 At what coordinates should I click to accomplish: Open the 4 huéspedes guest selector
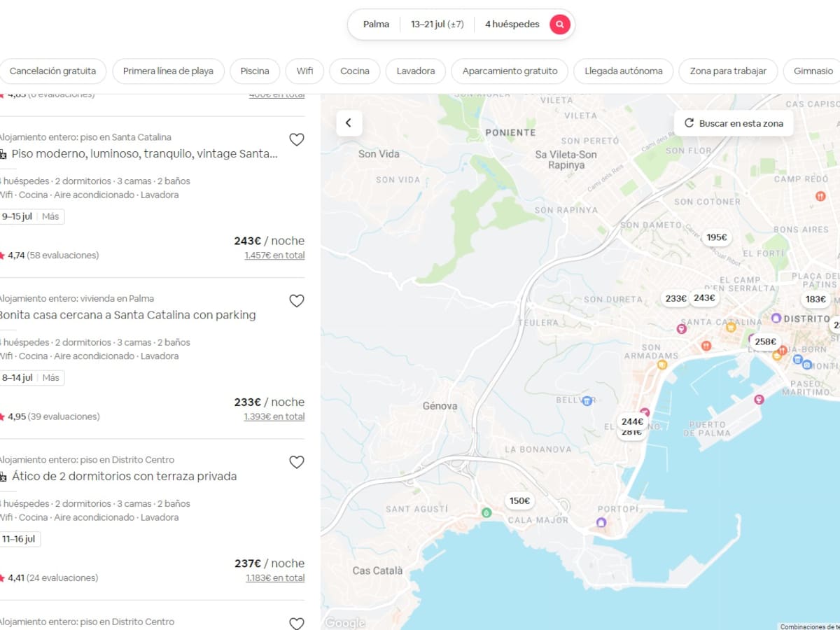(x=512, y=24)
